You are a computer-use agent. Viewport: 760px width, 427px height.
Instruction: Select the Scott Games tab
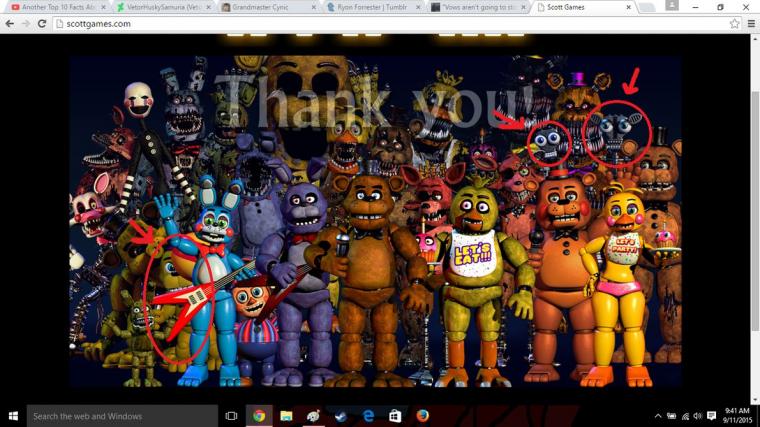point(584,7)
